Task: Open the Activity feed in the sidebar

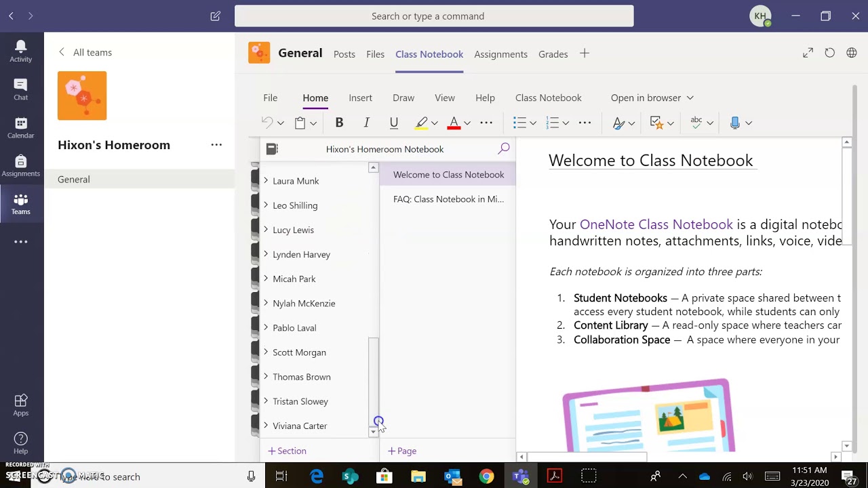Action: coord(20,51)
